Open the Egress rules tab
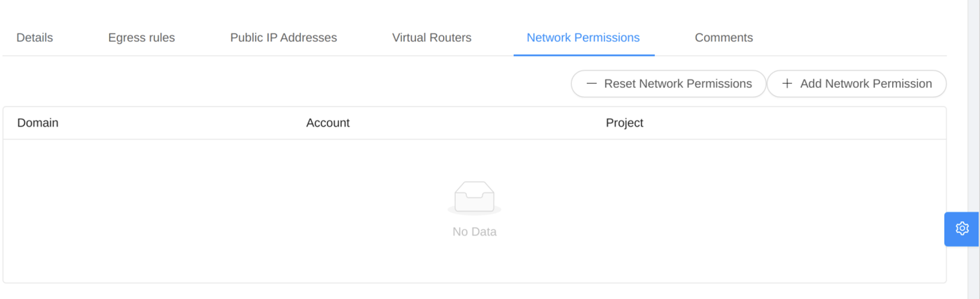Image resolution: width=980 pixels, height=299 pixels. (x=141, y=38)
